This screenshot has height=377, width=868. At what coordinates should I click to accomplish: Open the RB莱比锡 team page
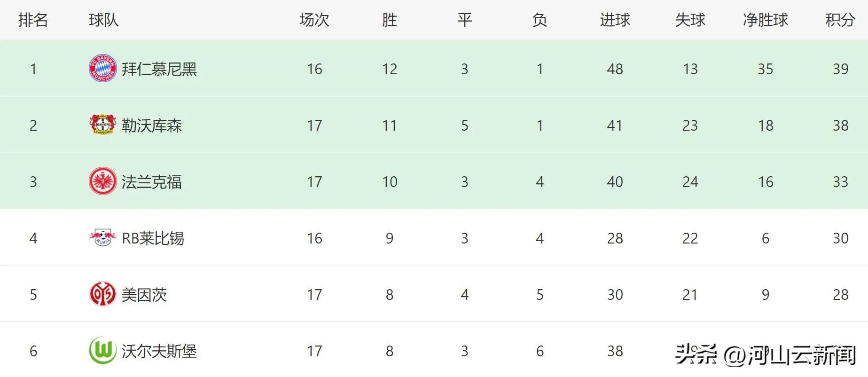pyautogui.click(x=153, y=238)
